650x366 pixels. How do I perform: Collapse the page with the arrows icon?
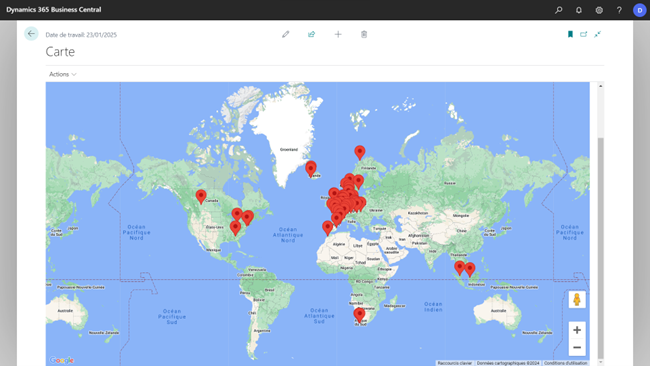click(597, 34)
